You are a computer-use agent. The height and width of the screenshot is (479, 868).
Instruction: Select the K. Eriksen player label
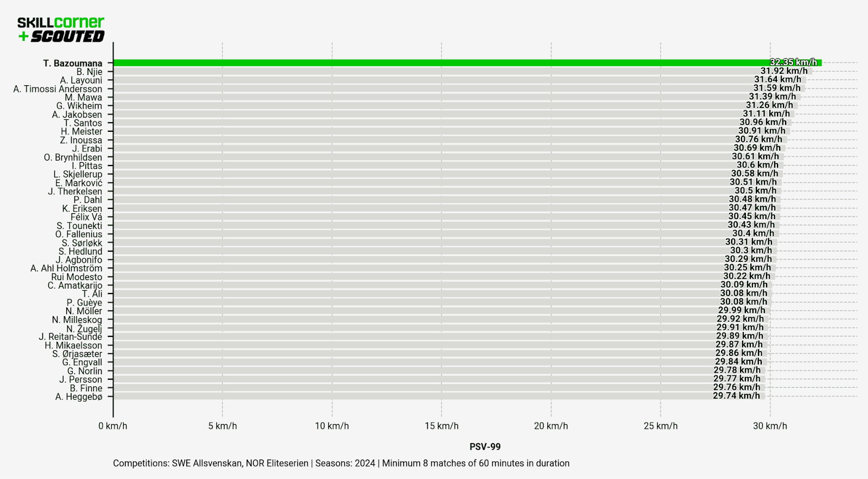pyautogui.click(x=82, y=208)
